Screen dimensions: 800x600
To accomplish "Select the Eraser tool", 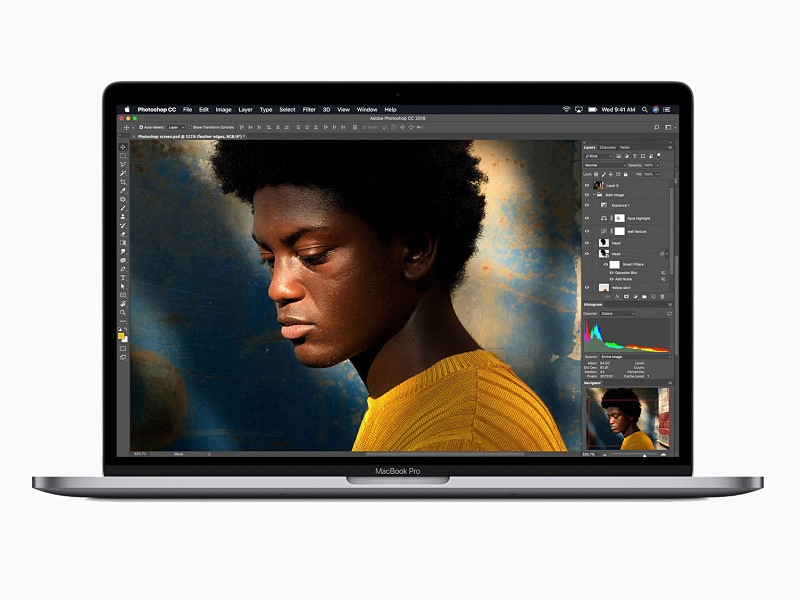I will [123, 234].
